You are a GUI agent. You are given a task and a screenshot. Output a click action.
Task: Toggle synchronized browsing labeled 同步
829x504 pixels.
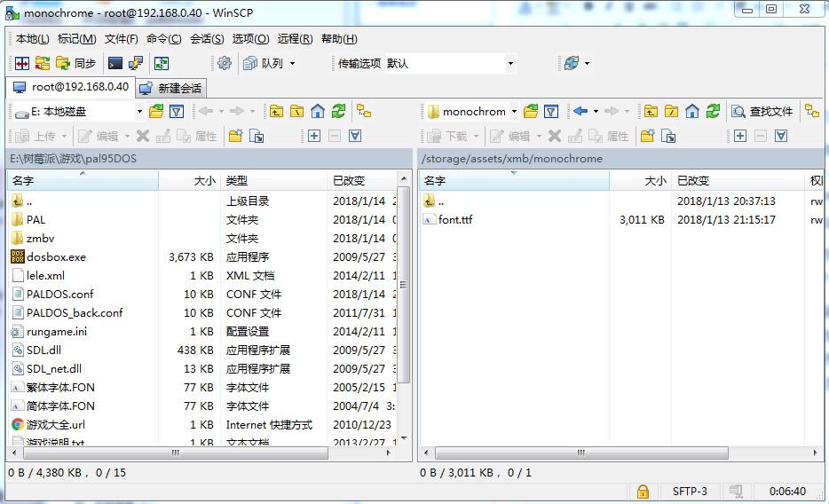pos(75,63)
